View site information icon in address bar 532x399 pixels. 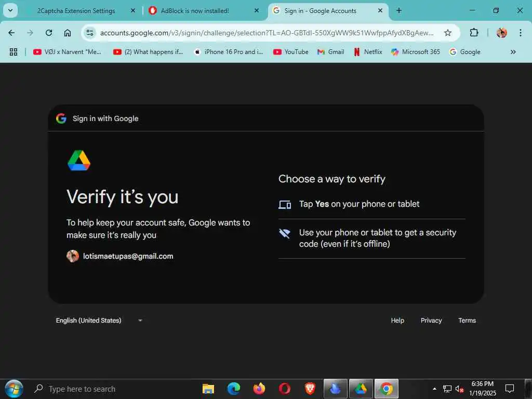[90, 33]
